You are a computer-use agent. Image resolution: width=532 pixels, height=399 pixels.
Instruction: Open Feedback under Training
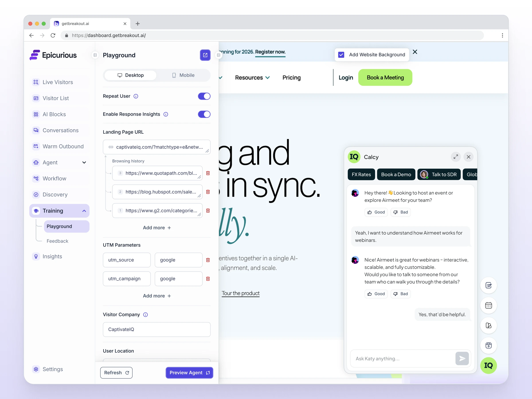click(x=57, y=241)
